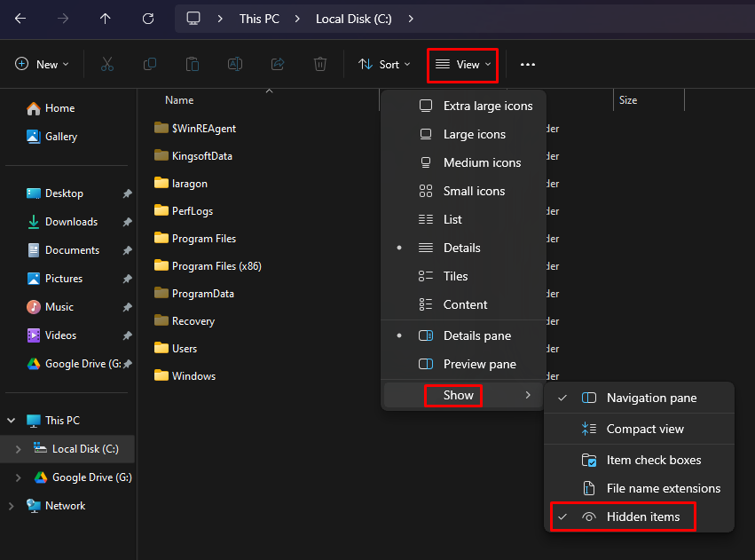Click the Copy icon in toolbar
The image size is (755, 560).
(150, 64)
